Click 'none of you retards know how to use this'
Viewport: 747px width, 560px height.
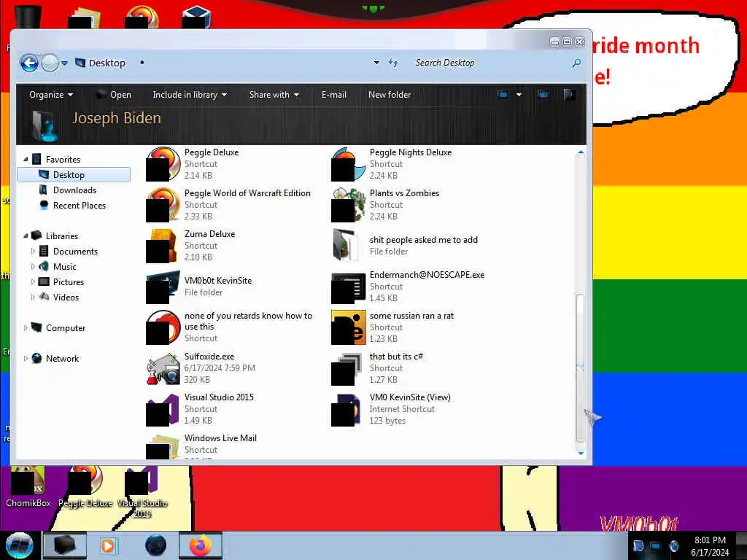click(x=248, y=321)
